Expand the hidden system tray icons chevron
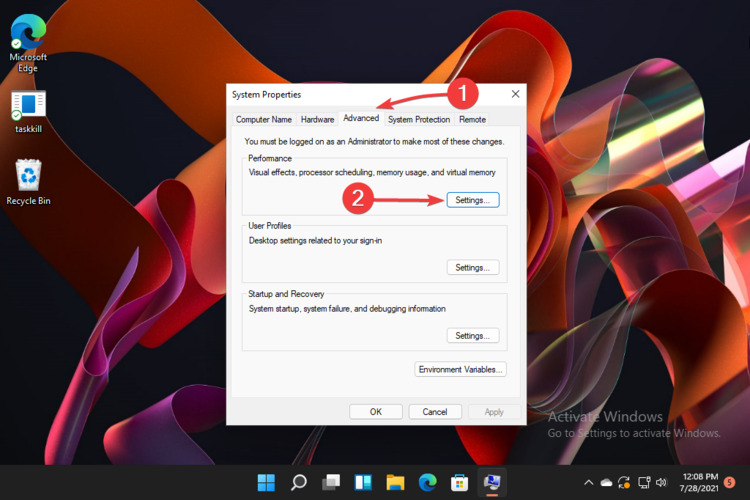 pyautogui.click(x=589, y=483)
